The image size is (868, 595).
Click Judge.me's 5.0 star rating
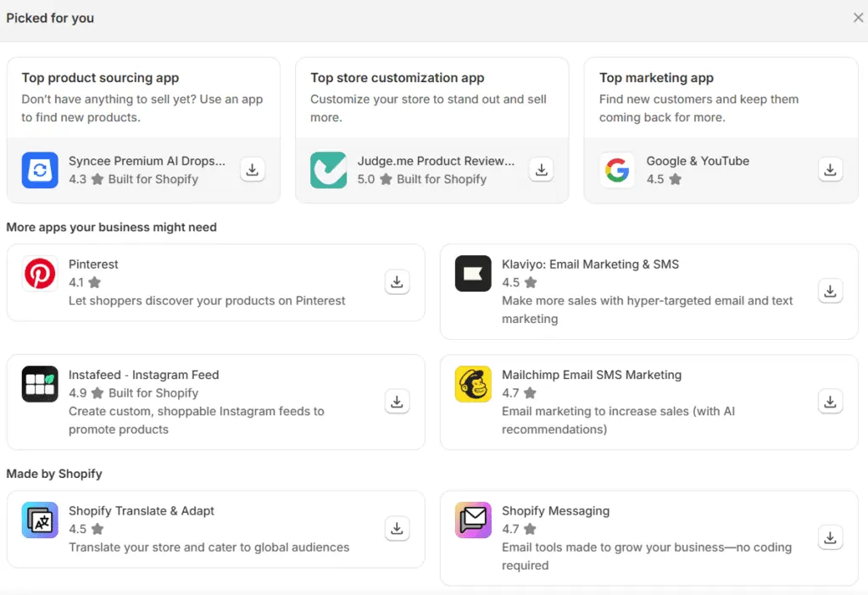pyautogui.click(x=375, y=180)
